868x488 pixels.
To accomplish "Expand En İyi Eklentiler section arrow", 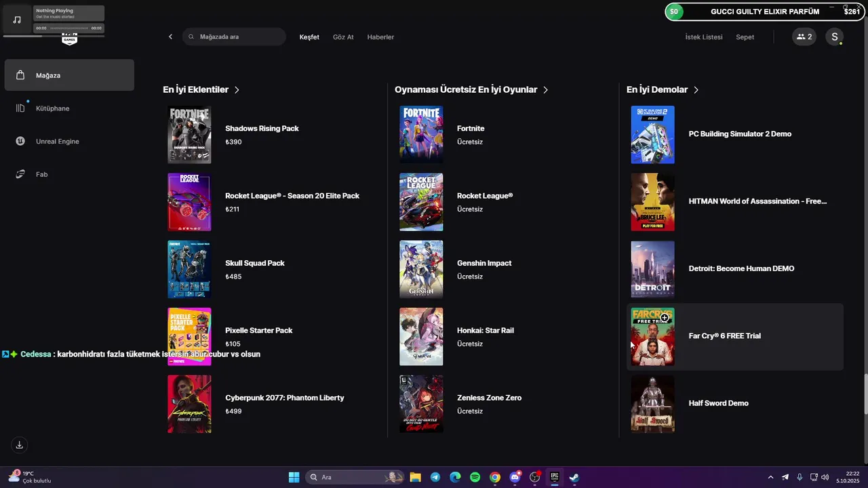I will tap(237, 89).
